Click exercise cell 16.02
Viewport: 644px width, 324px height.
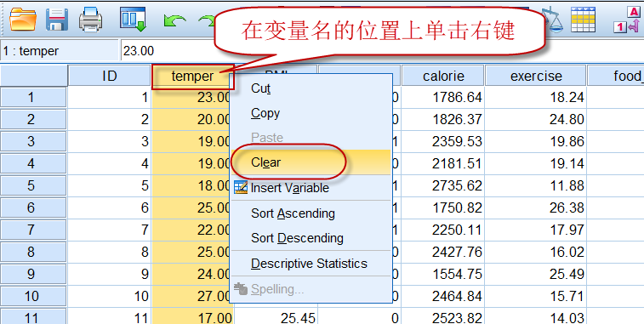(536, 252)
